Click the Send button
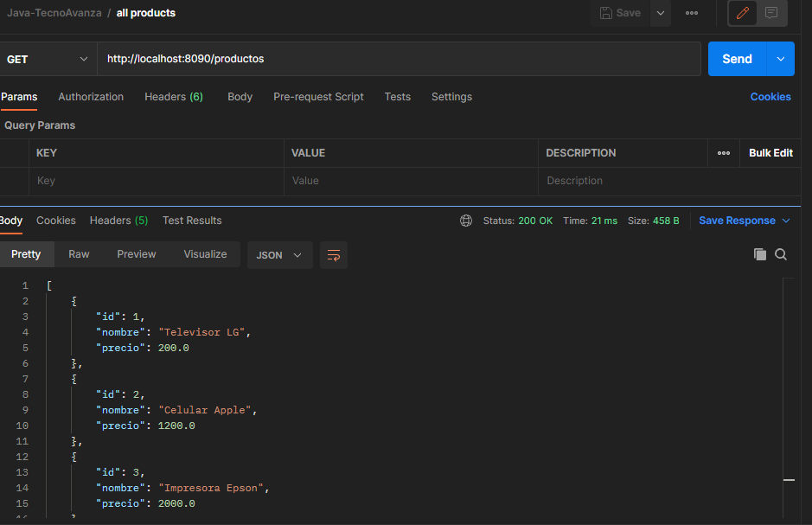The height and width of the screenshot is (525, 812). click(x=736, y=58)
